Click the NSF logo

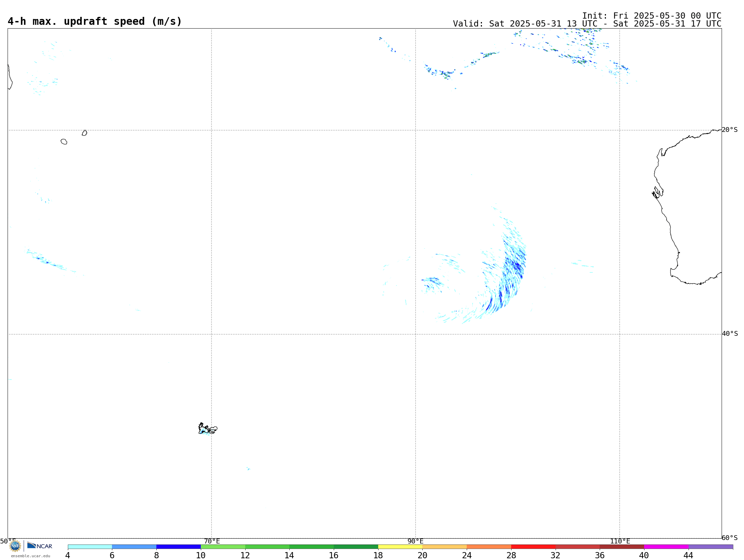click(x=15, y=546)
